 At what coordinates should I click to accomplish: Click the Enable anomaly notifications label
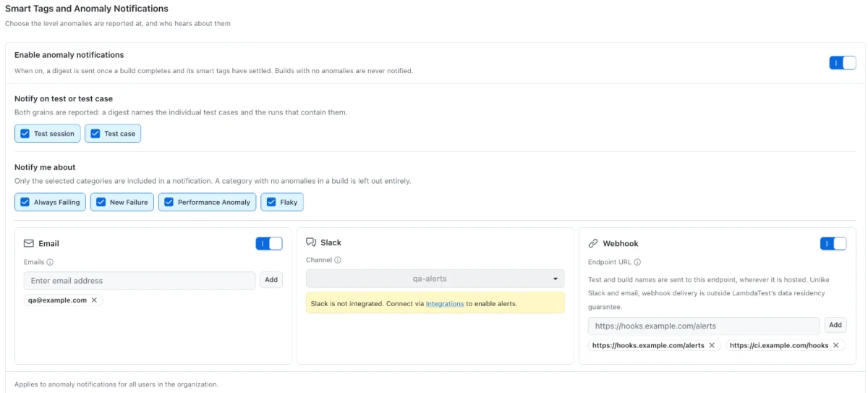[x=69, y=55]
